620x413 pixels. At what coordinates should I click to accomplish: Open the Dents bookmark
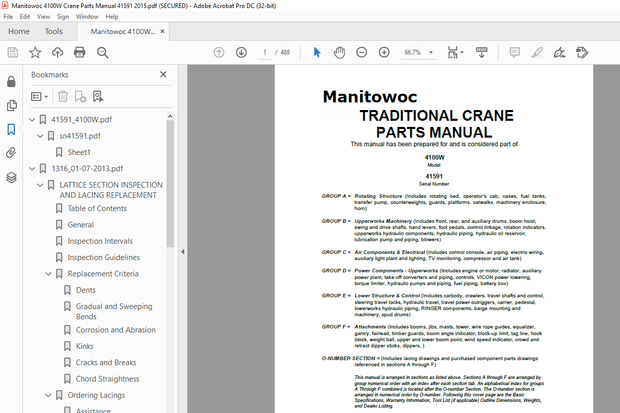click(x=85, y=290)
